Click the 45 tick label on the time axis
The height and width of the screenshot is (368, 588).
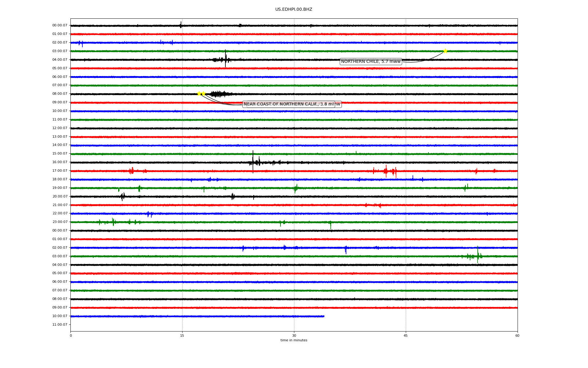406,335
